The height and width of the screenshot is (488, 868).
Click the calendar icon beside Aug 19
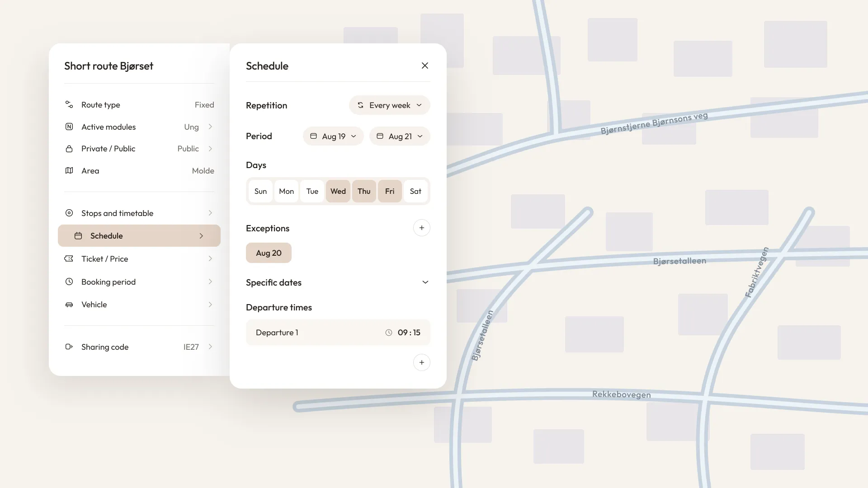(313, 136)
